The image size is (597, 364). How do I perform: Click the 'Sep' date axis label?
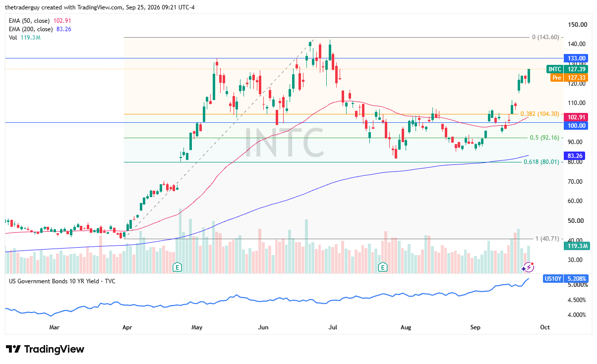[x=476, y=327]
